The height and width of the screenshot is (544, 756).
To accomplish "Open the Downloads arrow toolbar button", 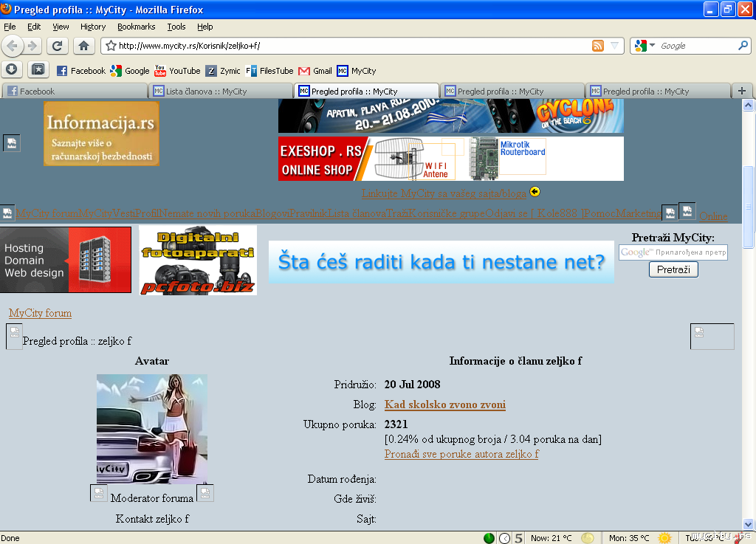I will click(x=12, y=70).
